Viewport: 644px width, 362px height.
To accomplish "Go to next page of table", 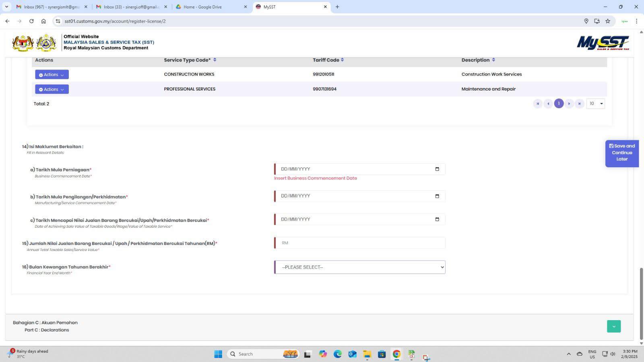I will tap(569, 104).
